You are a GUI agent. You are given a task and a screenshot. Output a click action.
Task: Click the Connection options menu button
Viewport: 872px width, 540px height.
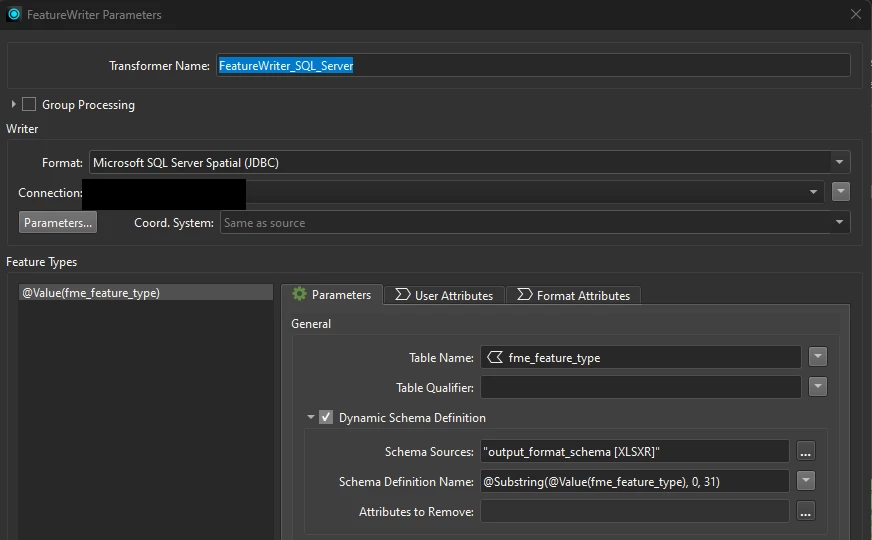tap(841, 192)
